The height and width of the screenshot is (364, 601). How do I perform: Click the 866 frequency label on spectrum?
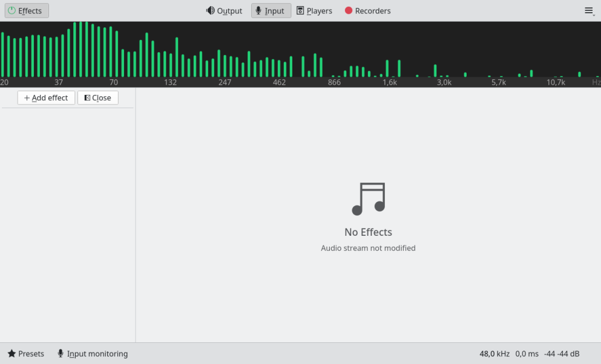[x=334, y=82]
